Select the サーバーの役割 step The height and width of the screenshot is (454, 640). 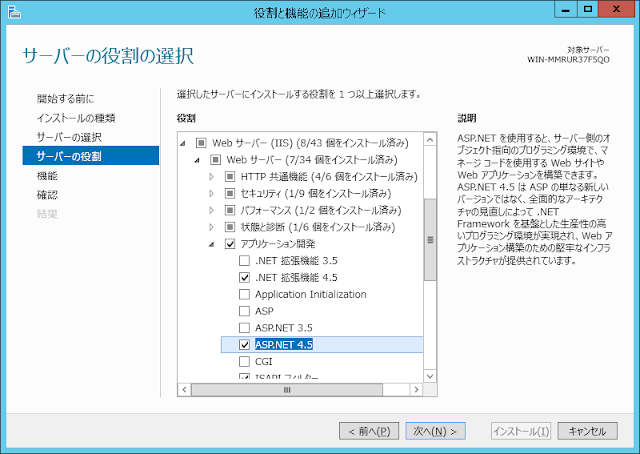point(91,156)
